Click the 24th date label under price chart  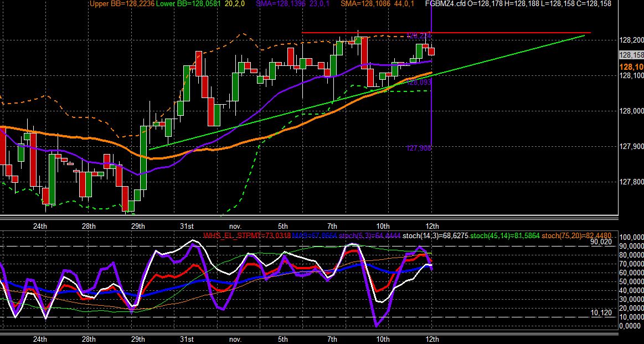40,227
